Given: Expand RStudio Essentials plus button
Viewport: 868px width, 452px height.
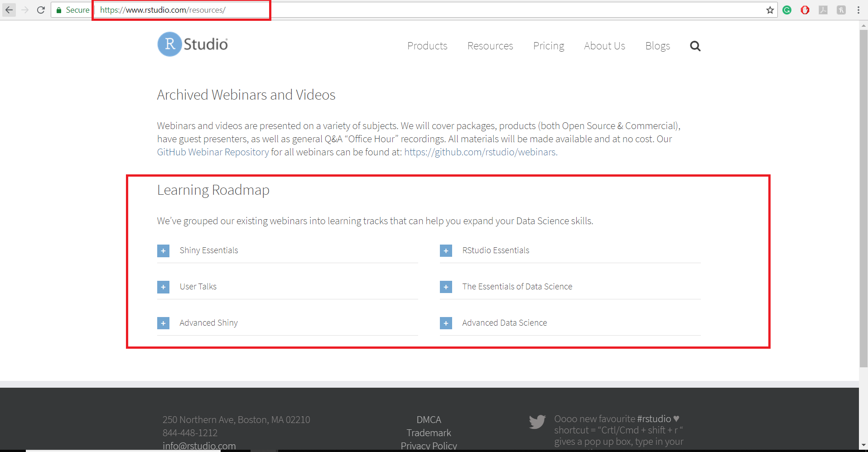Looking at the screenshot, I should tap(446, 250).
